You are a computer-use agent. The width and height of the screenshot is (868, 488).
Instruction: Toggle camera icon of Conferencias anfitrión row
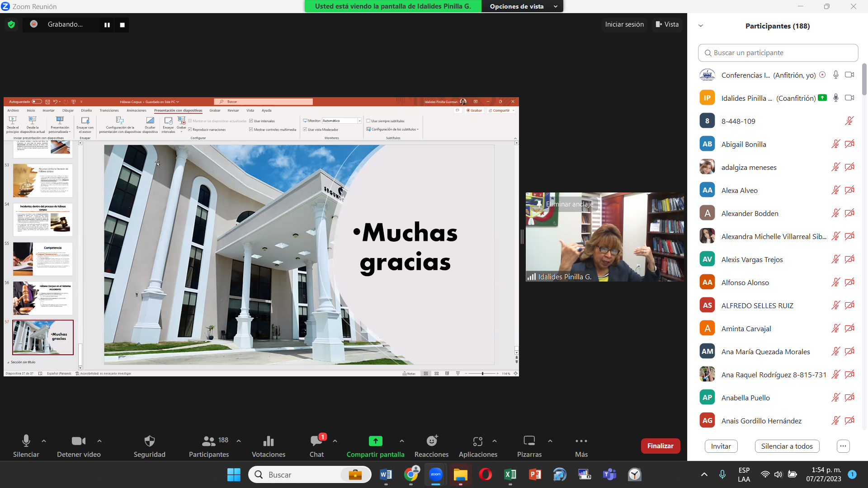coord(849,75)
